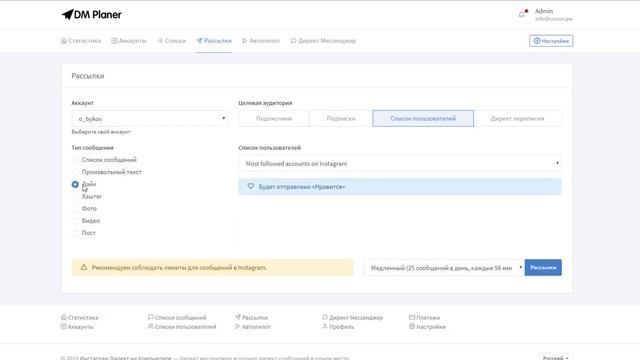Switch to the Списки tab

pyautogui.click(x=172, y=41)
